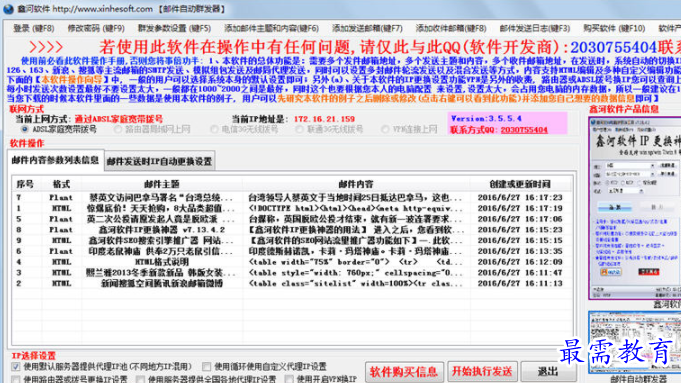The height and width of the screenshot is (383, 681).
Task: Select row 7 about 蔡英文访问巴拿马
Action: coord(292,198)
